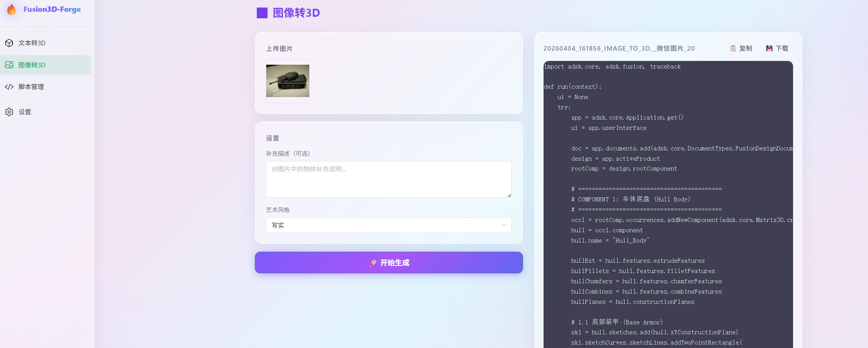Click the chevron arrow in the art style selector
The height and width of the screenshot is (348, 868).
click(x=504, y=225)
